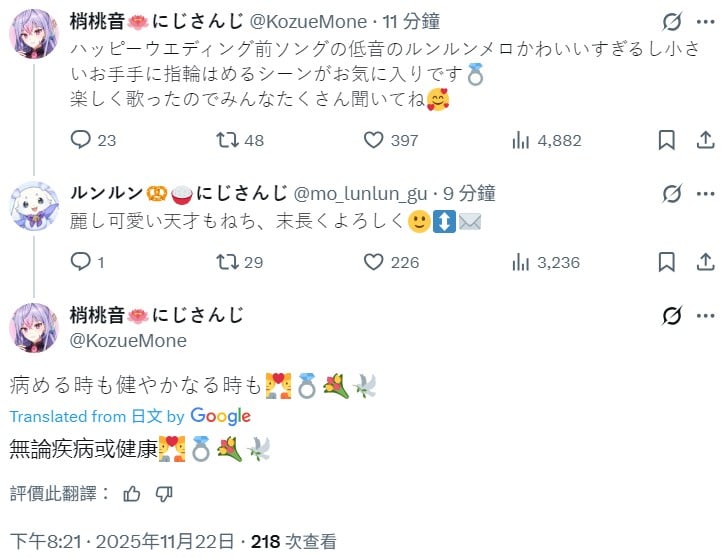Viewport: 728px width, 558px height.
Task: Reply to the ルンルン tweet
Action: pyautogui.click(x=81, y=262)
